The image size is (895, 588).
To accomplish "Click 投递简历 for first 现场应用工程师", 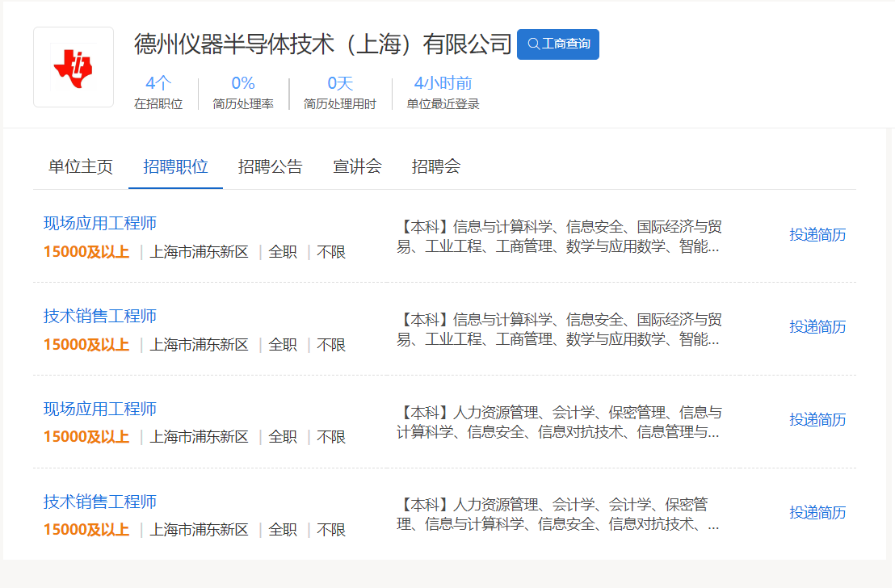I will coord(817,234).
